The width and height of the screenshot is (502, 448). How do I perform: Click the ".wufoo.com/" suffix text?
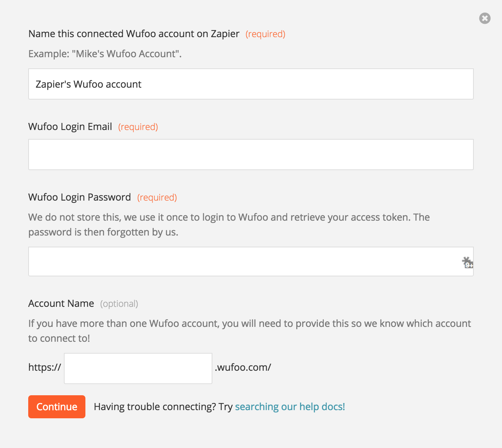(243, 367)
